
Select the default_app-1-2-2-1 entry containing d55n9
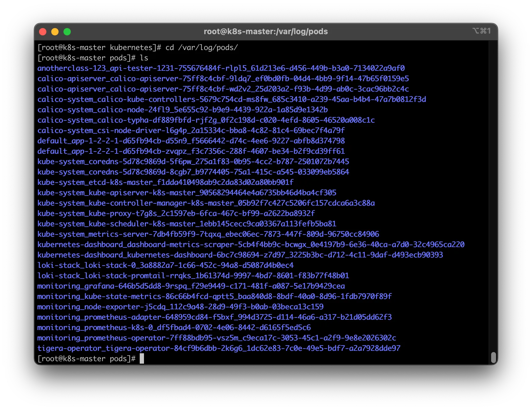191,141
